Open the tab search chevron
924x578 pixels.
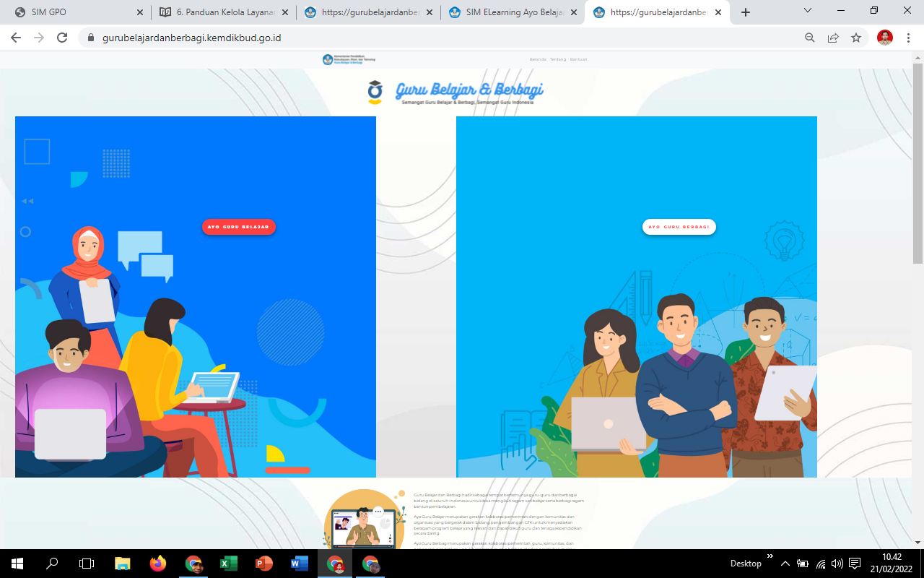pos(808,11)
